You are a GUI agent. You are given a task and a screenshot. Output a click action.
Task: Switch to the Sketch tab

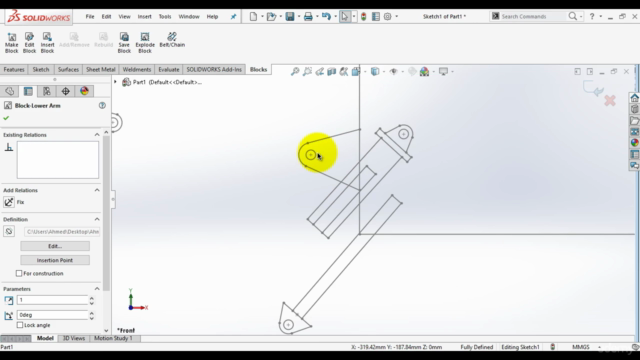[41, 69]
